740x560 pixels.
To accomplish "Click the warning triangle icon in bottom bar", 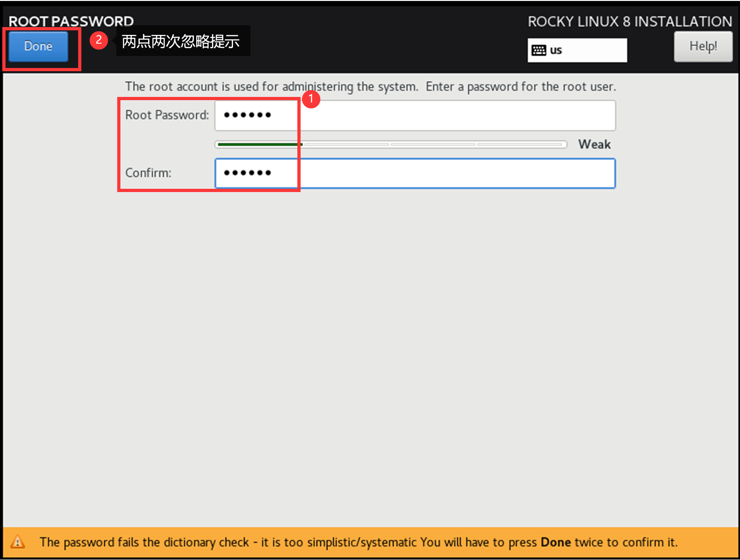I will pos(17,542).
